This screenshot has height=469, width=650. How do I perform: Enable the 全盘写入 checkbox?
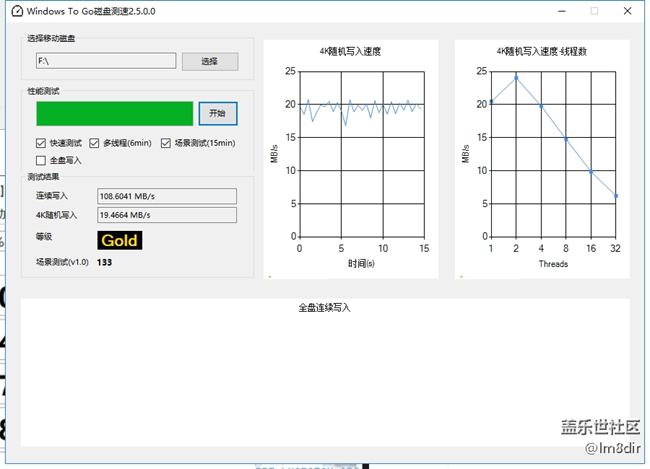[x=41, y=160]
